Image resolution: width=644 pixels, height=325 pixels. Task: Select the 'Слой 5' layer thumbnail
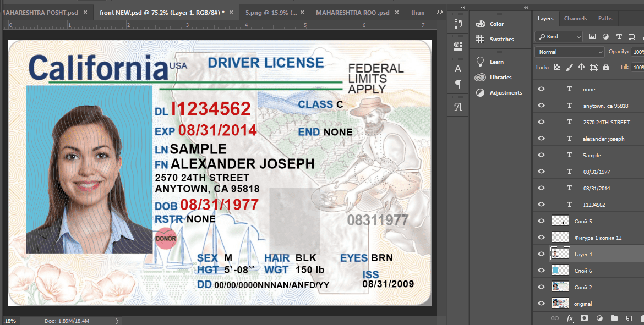tap(560, 221)
